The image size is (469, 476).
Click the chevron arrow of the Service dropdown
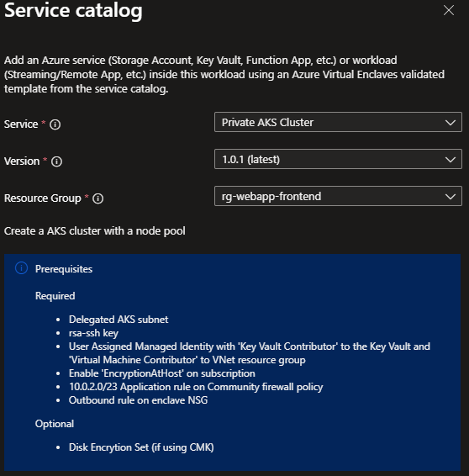coord(451,123)
